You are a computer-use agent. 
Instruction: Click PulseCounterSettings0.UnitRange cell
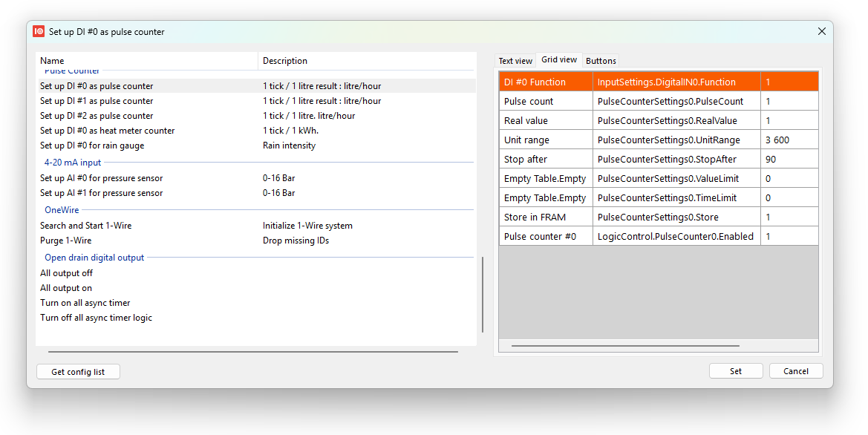click(x=676, y=140)
